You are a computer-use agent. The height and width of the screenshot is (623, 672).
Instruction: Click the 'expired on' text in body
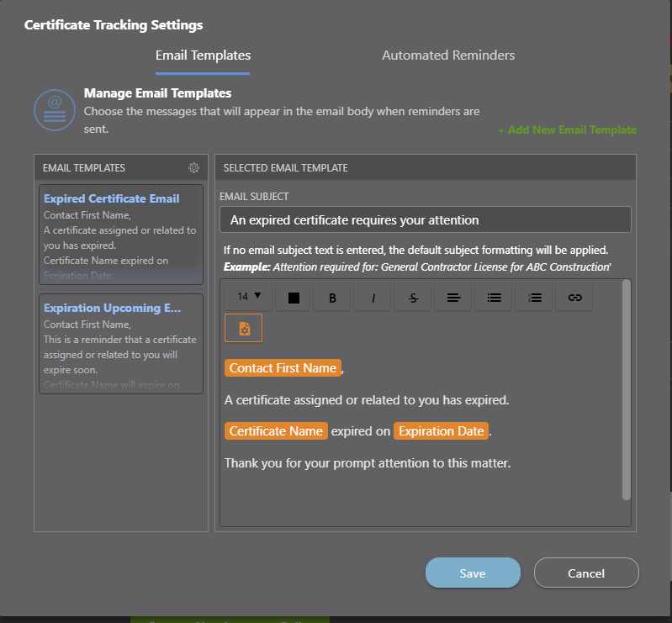tap(361, 431)
